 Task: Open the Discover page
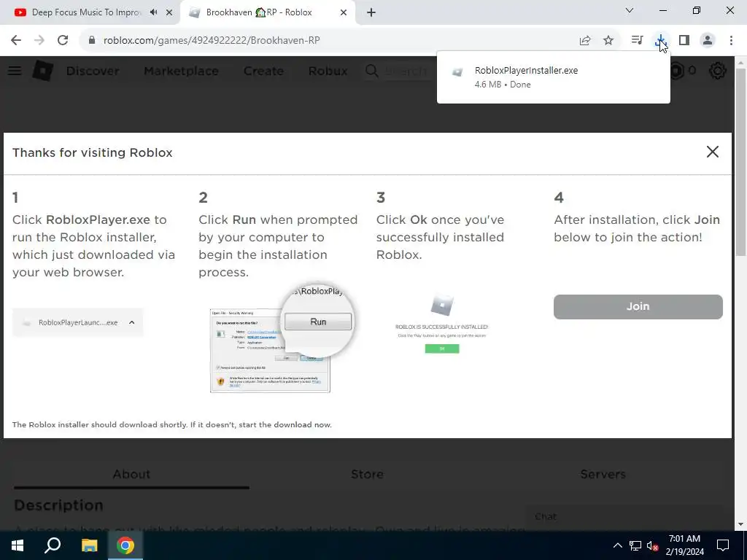coord(93,71)
